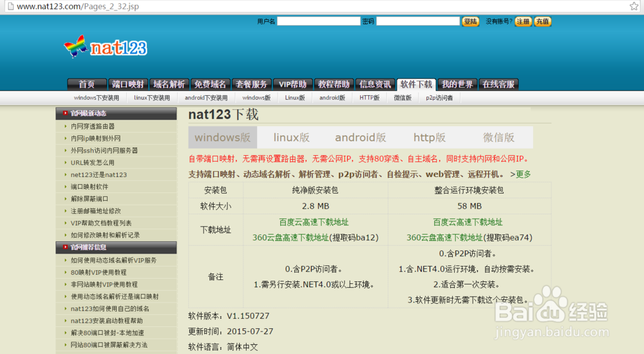Open the HTTP版 submenu link
The image size is (644, 354).
[370, 98]
